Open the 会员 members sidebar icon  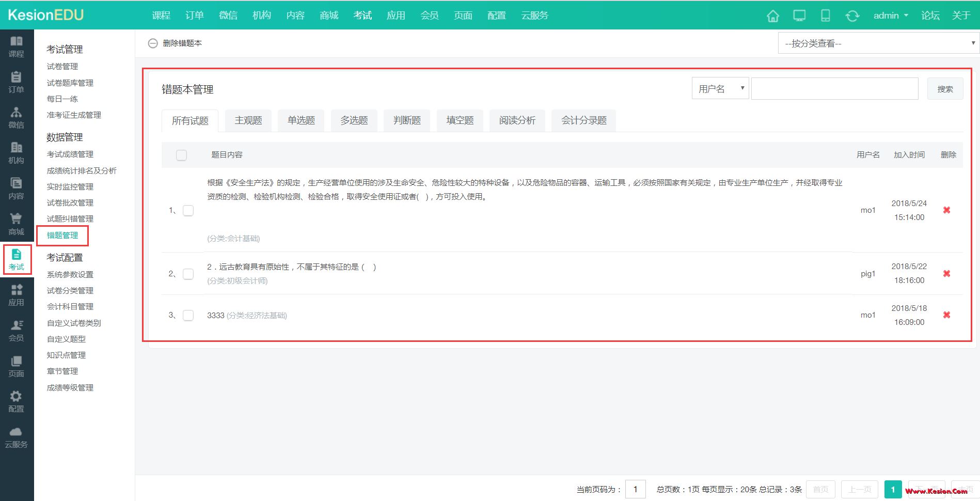[x=16, y=331]
